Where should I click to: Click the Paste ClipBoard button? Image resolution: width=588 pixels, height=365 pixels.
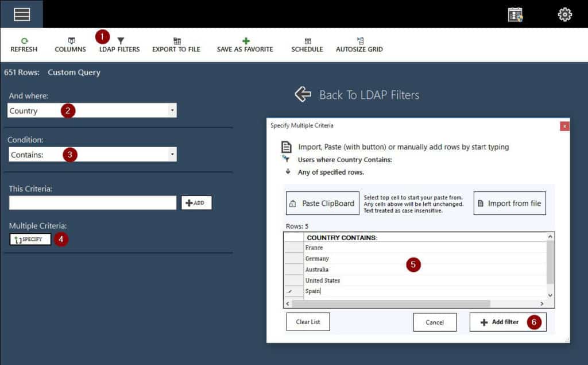(x=323, y=203)
